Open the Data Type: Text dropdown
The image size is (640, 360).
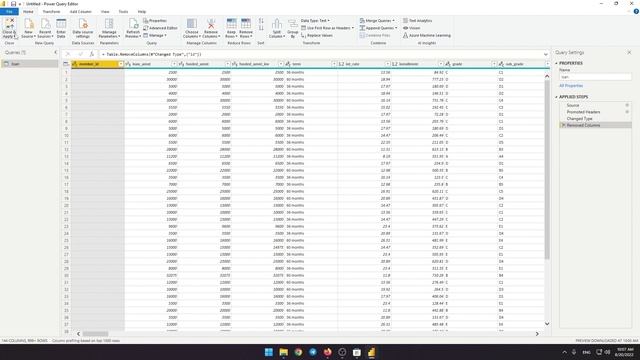(x=315, y=20)
